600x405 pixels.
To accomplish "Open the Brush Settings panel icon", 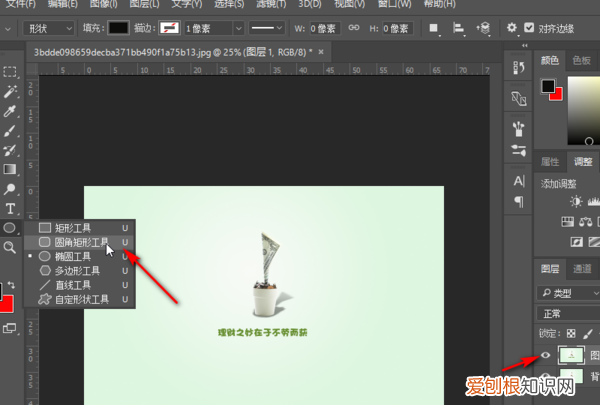I will click(x=518, y=150).
